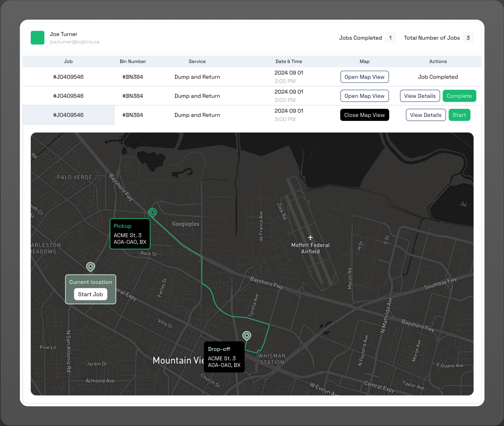This screenshot has height=426, width=504.
Task: Close the map view for third job
Action: (x=364, y=115)
